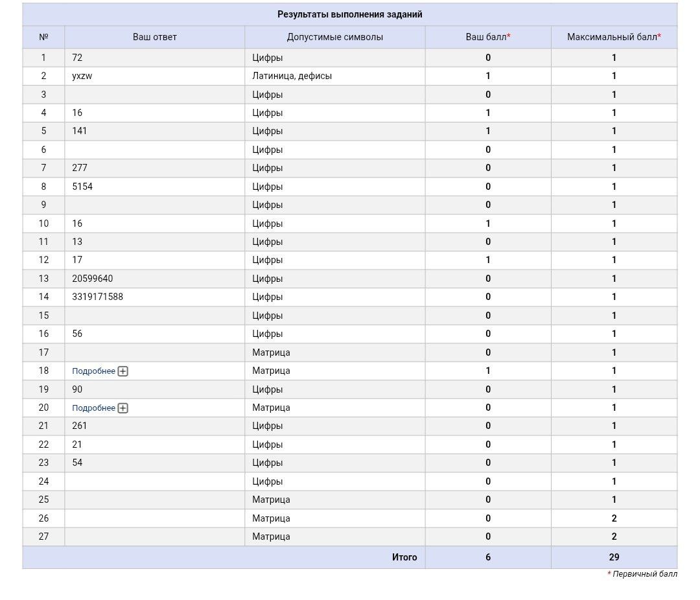
Task: Click maximum score 2 in row 27
Action: click(x=614, y=537)
